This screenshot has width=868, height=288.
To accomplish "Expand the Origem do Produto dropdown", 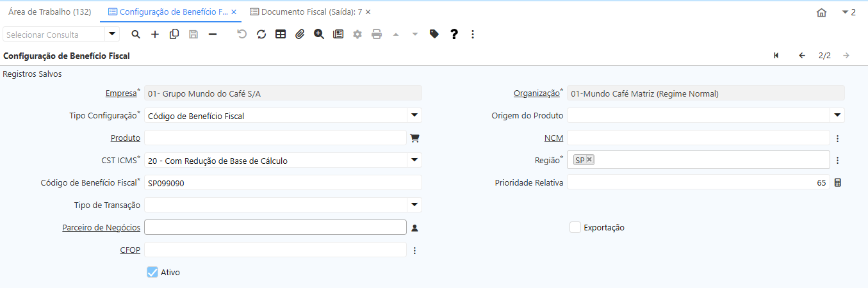I will tap(837, 115).
